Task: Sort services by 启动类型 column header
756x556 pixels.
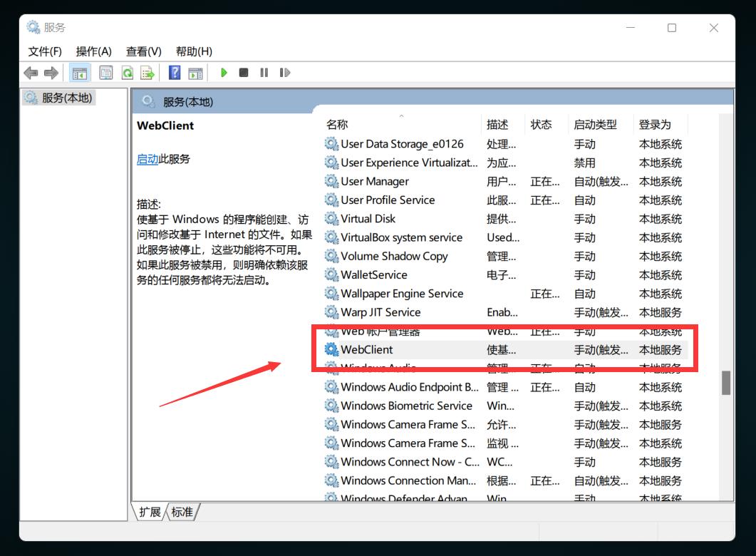Action: click(595, 124)
